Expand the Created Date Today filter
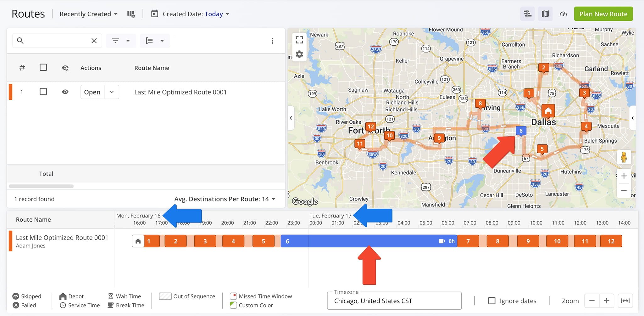 [x=196, y=14]
